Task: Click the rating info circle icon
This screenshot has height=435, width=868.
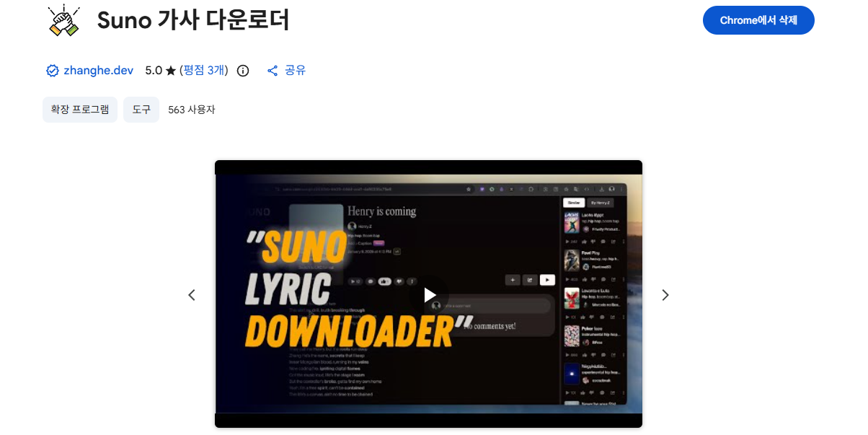Action: coord(243,71)
